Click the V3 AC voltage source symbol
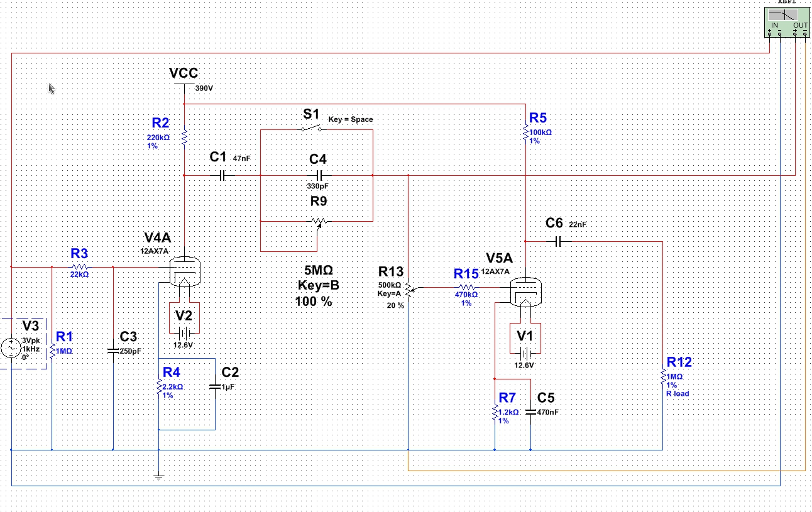 tap(11, 347)
